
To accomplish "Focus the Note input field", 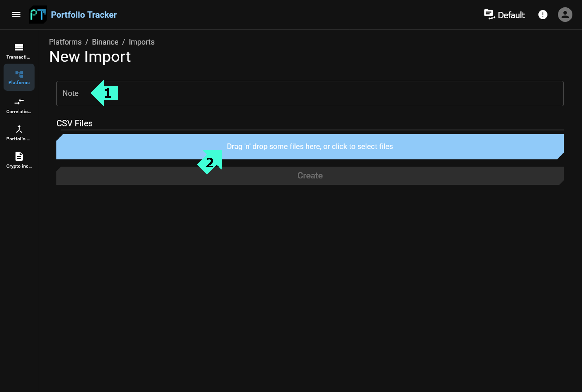I will 310,93.
